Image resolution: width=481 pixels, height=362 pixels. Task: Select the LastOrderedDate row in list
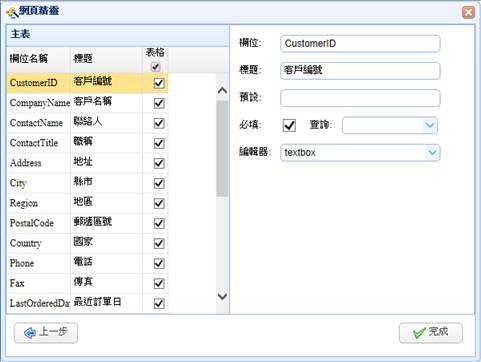click(x=87, y=303)
